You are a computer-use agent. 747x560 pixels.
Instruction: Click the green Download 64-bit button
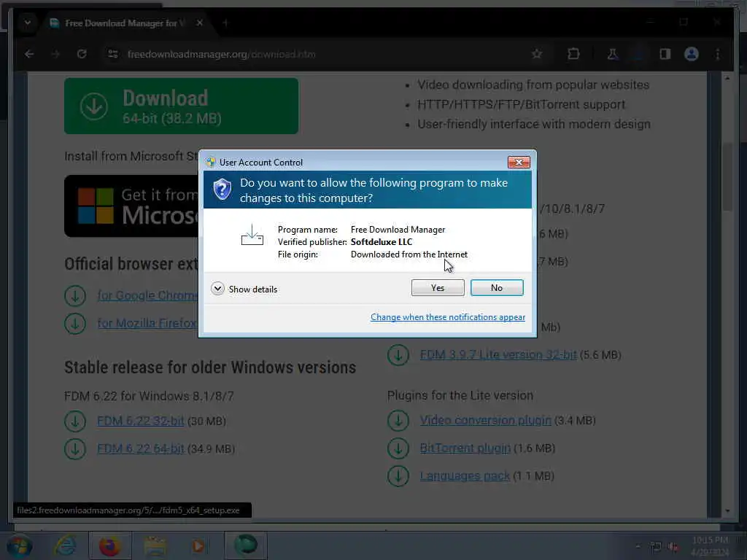point(181,106)
